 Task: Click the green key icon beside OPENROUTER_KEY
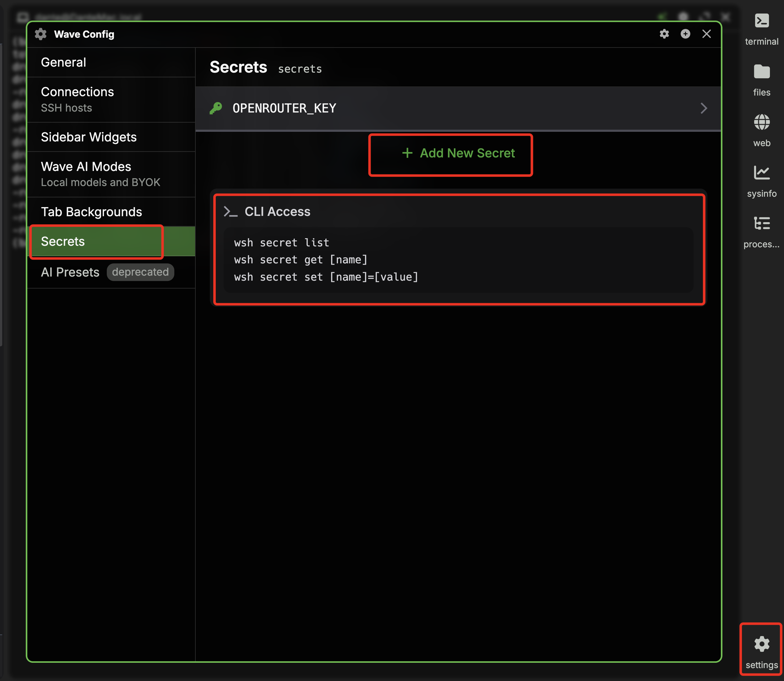216,108
